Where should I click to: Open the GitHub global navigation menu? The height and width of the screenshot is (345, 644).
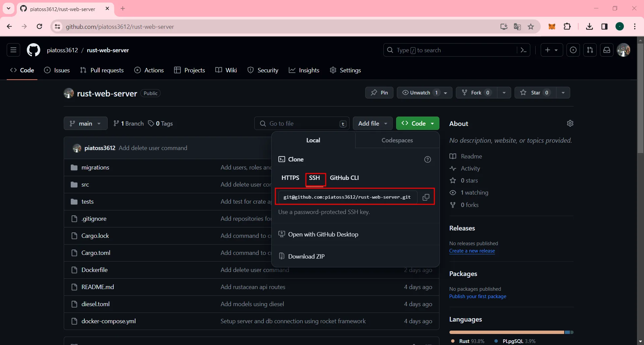tap(13, 50)
